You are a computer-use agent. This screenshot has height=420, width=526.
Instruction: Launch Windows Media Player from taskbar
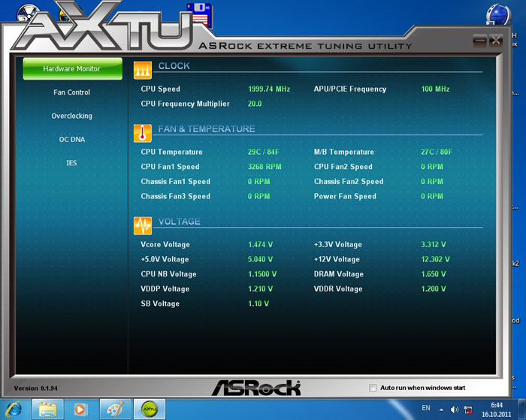[x=80, y=409]
